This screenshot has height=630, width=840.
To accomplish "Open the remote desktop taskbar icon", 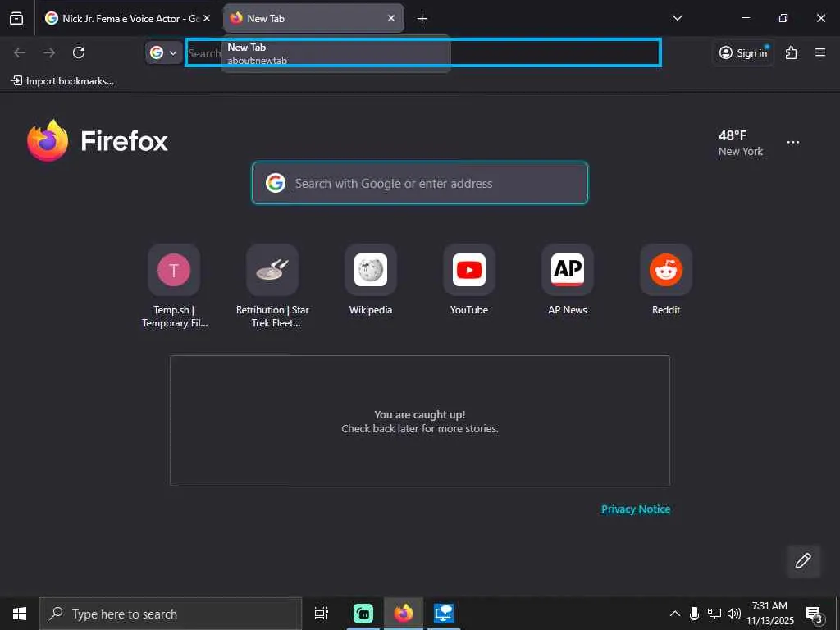I will pyautogui.click(x=444, y=614).
